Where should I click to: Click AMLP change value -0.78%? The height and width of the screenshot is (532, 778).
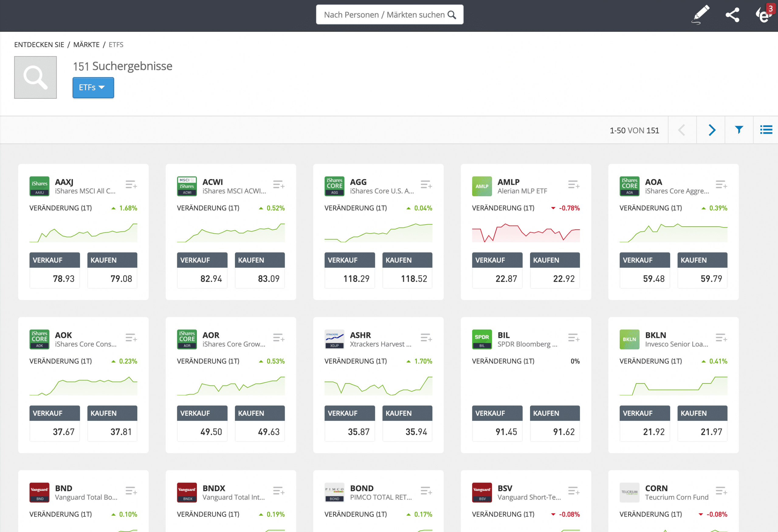click(569, 208)
